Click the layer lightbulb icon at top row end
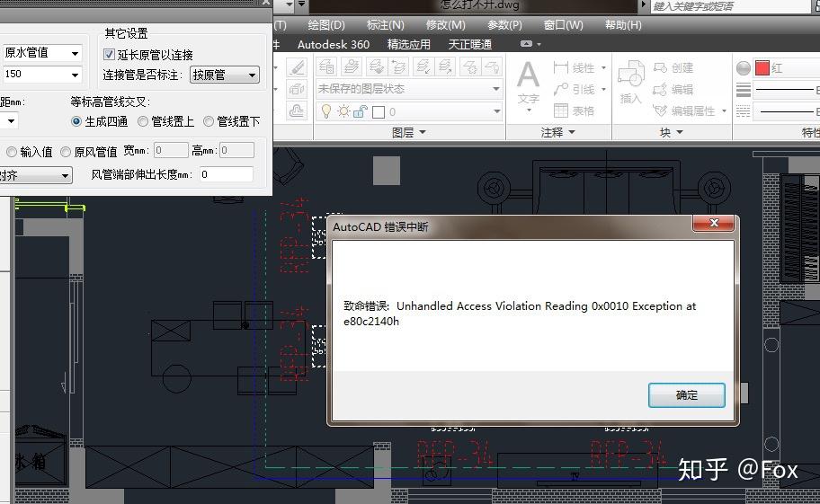The image size is (820, 504). click(x=492, y=66)
